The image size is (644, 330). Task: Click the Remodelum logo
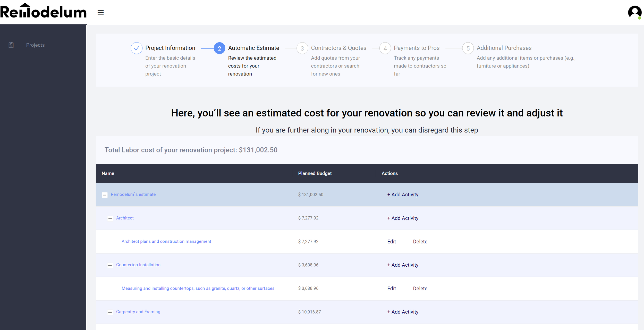[43, 12]
